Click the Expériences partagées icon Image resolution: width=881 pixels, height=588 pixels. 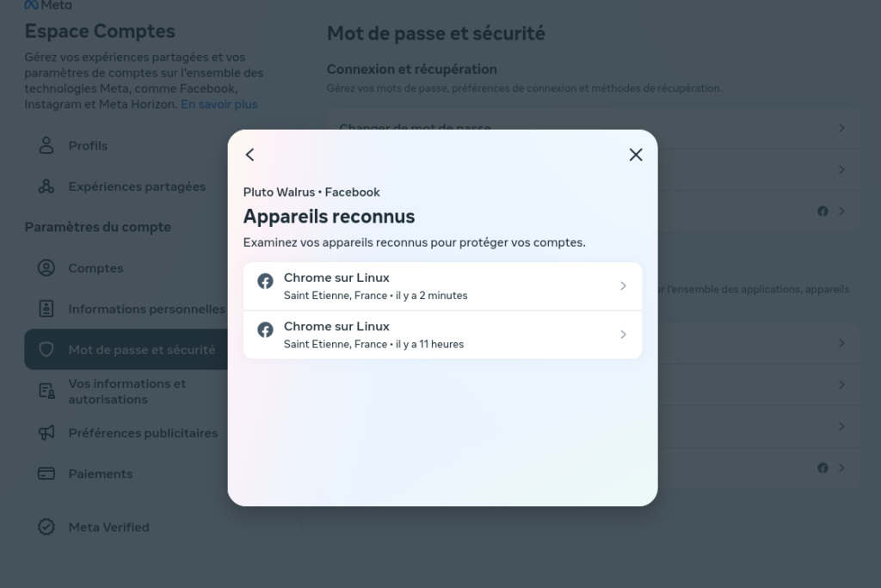46,187
